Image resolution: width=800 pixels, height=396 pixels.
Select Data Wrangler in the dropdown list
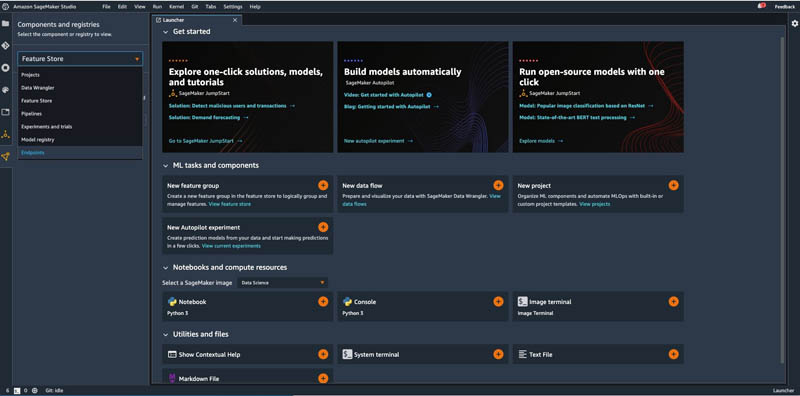click(80, 88)
